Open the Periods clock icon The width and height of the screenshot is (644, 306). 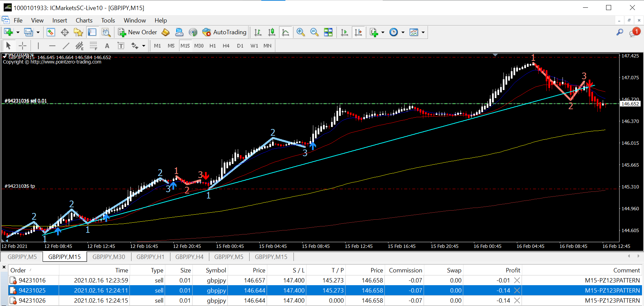pos(393,32)
